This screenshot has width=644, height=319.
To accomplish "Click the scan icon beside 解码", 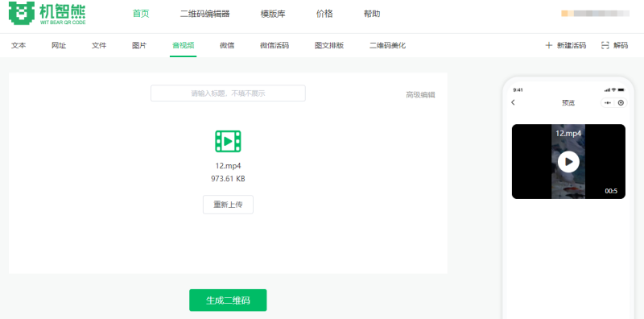I will coord(605,45).
